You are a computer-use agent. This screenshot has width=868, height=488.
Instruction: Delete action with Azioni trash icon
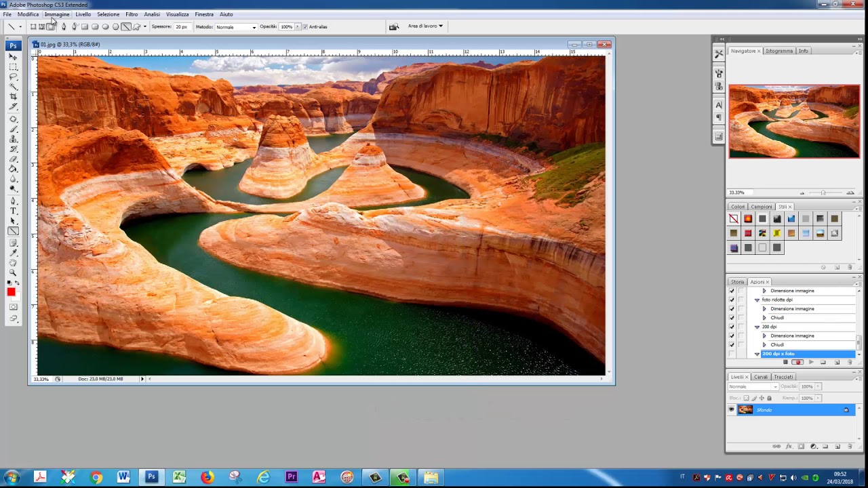[x=850, y=362]
